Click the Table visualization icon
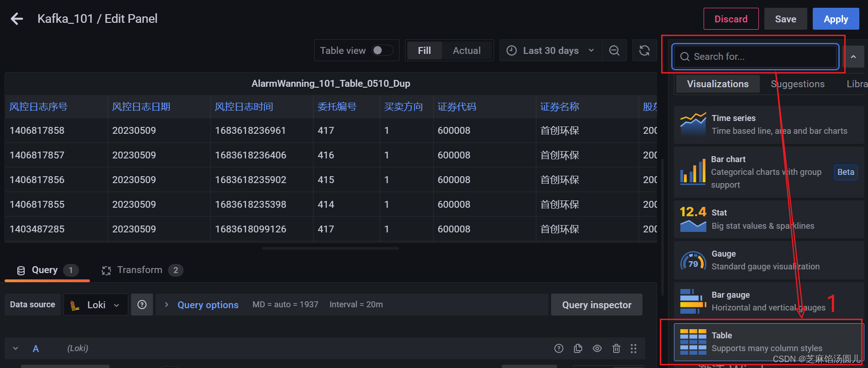 [693, 342]
